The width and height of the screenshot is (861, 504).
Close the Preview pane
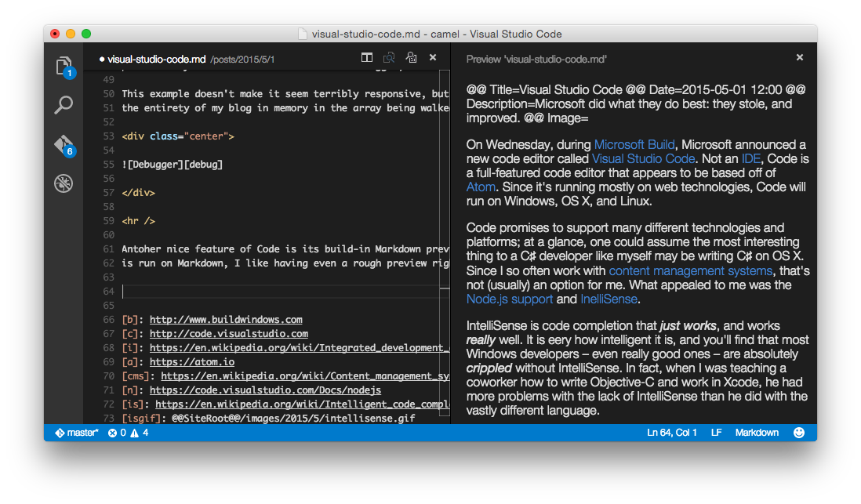point(800,57)
